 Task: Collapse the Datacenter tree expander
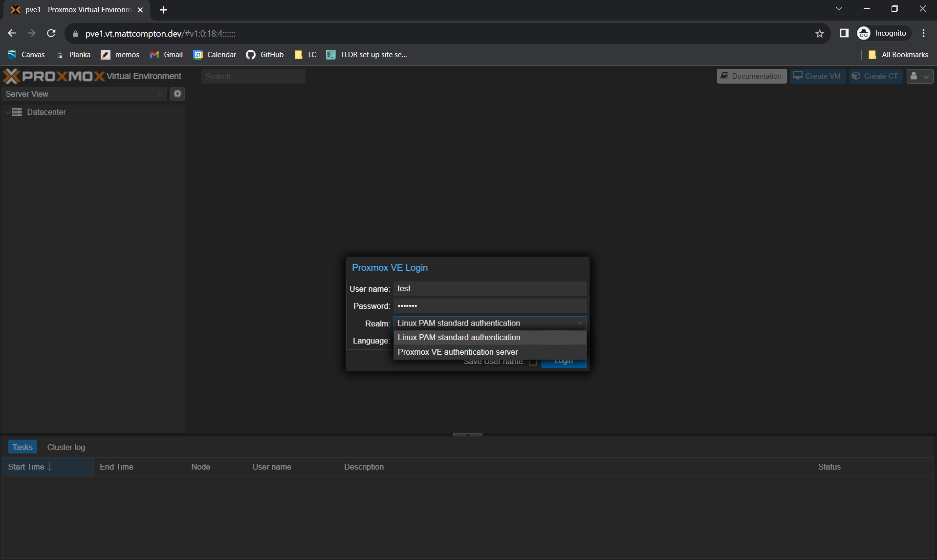[x=7, y=112]
